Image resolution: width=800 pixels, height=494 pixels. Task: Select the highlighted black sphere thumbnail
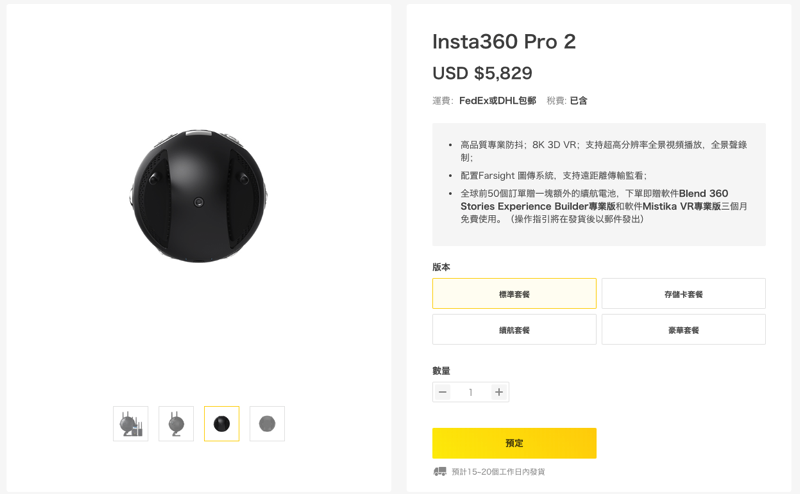(221, 424)
